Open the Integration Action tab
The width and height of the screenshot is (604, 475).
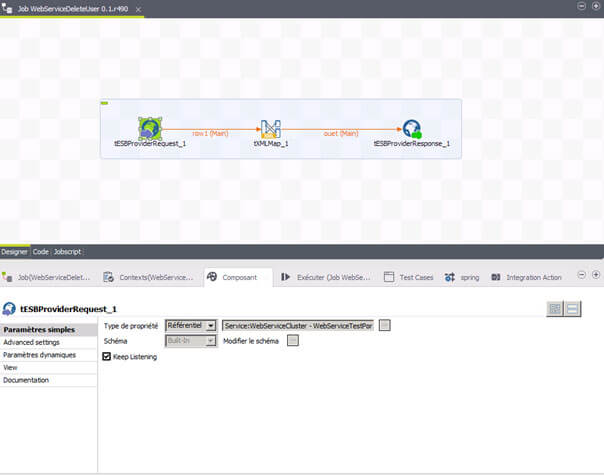526,277
